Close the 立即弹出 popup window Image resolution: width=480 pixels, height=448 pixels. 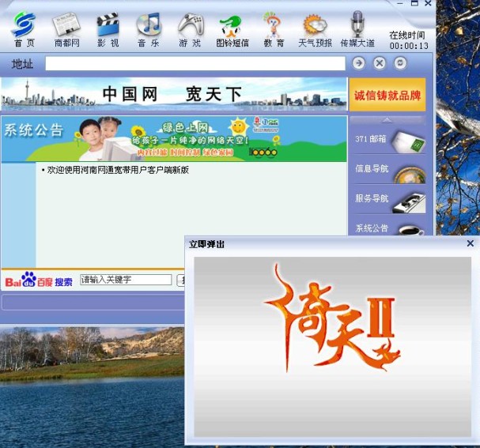(x=471, y=243)
